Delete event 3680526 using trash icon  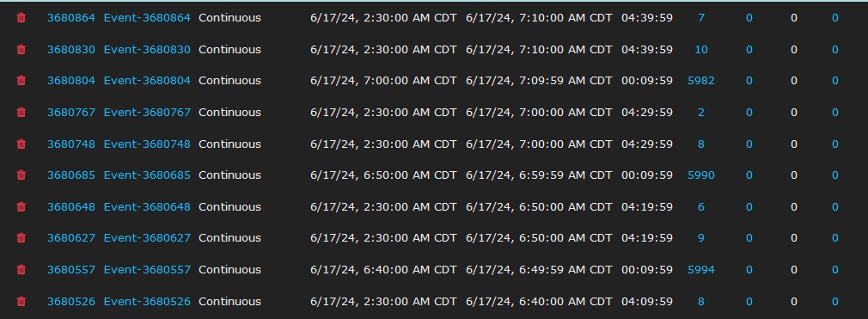click(21, 301)
